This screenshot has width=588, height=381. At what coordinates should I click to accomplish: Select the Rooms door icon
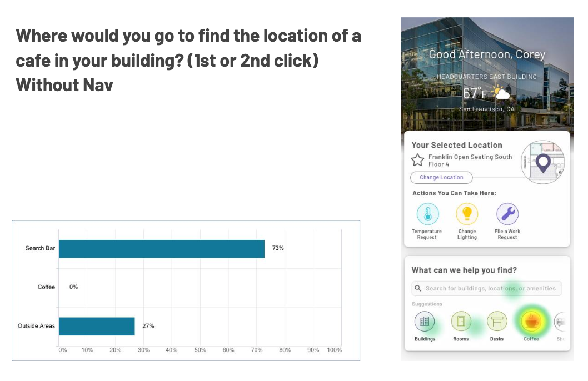(461, 321)
